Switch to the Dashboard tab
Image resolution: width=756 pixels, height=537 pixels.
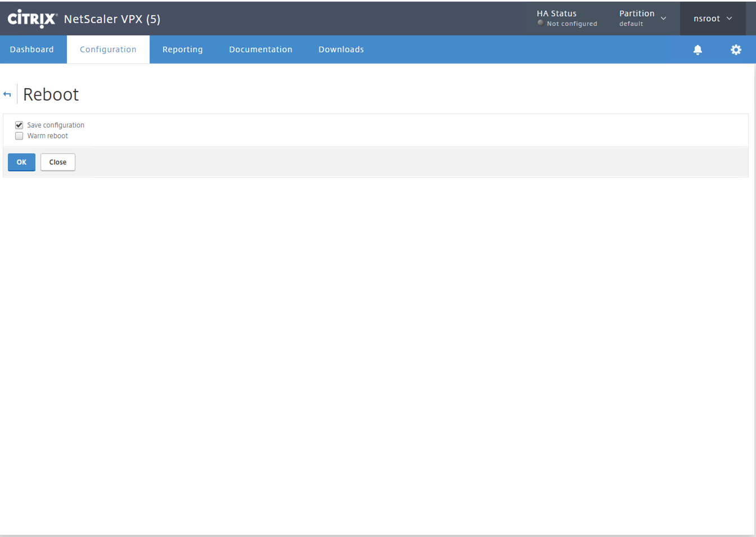pyautogui.click(x=32, y=49)
